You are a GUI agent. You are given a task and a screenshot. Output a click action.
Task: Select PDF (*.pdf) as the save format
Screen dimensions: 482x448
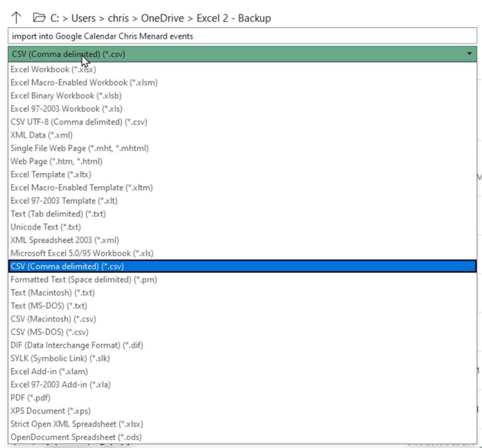pyautogui.click(x=29, y=397)
